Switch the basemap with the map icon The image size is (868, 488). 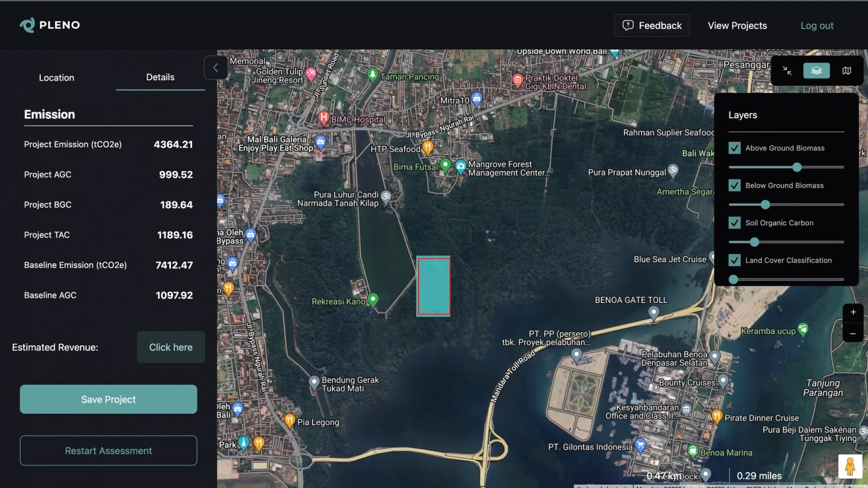(846, 71)
